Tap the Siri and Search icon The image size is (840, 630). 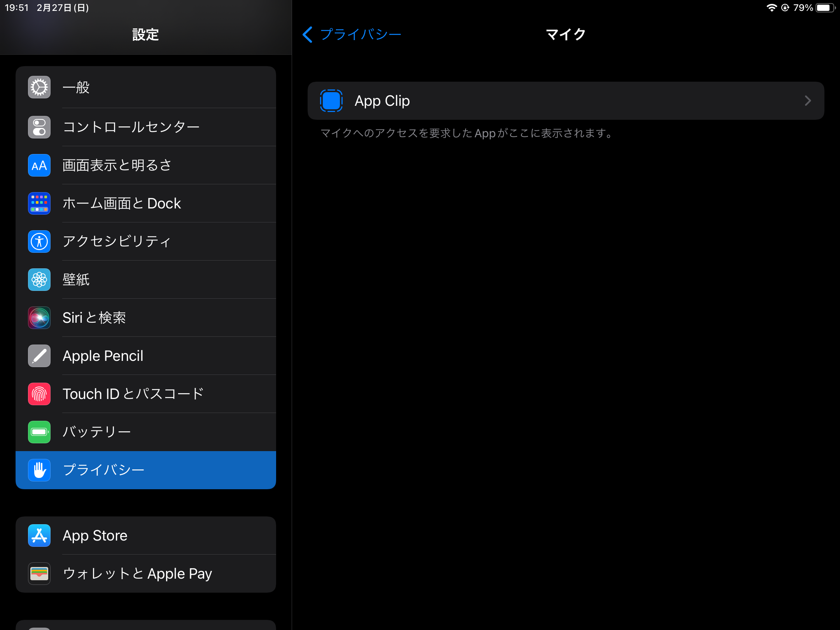pos(39,318)
